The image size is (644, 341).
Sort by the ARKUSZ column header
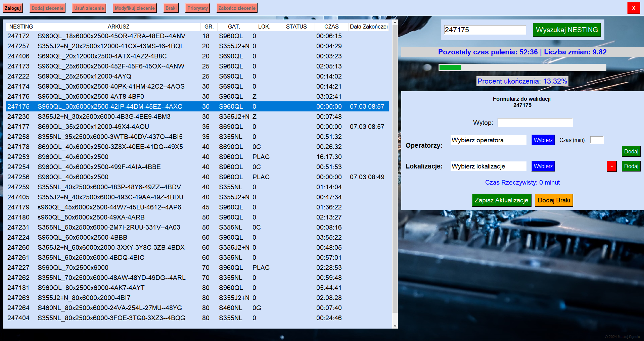[118, 27]
